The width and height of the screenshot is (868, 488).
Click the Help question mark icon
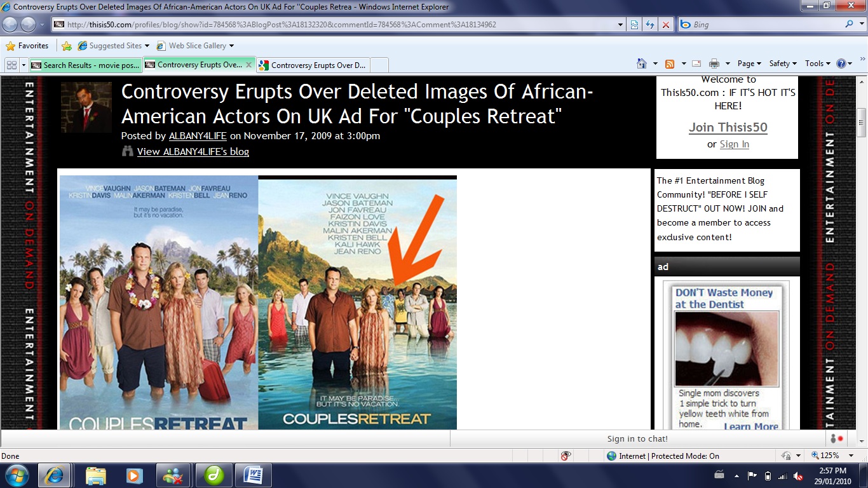[842, 64]
